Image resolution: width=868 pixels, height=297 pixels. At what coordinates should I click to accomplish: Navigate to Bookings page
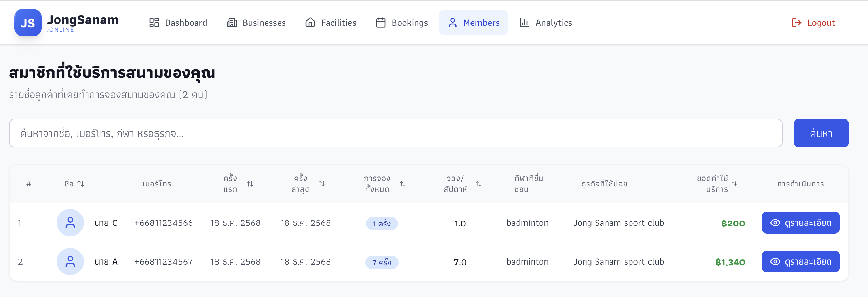click(x=402, y=23)
